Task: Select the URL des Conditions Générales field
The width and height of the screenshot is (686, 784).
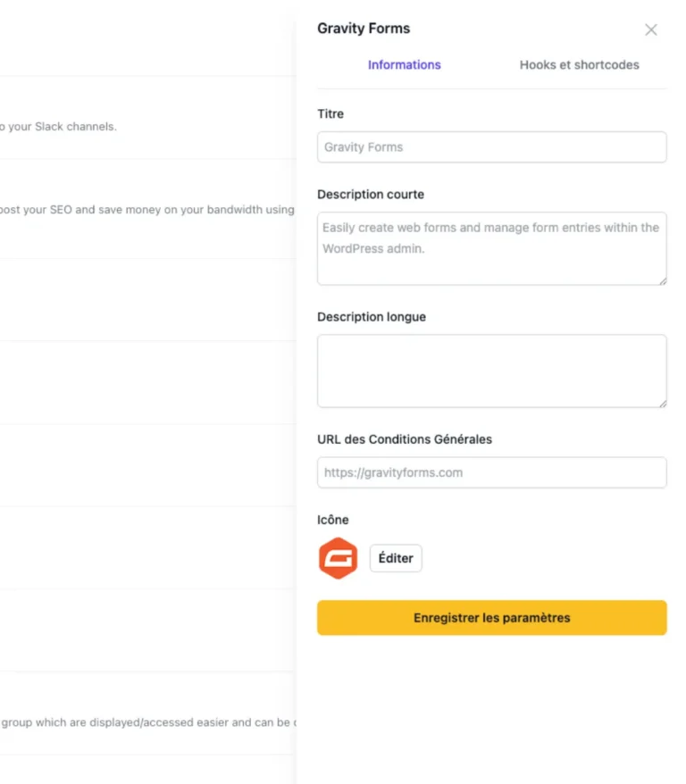Action: [x=491, y=472]
